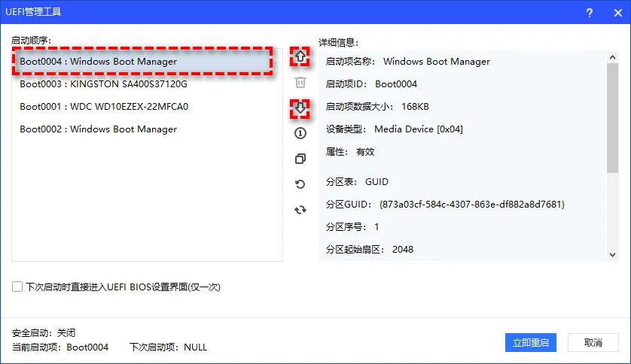Close the UEFI管理工具 window

click(618, 13)
